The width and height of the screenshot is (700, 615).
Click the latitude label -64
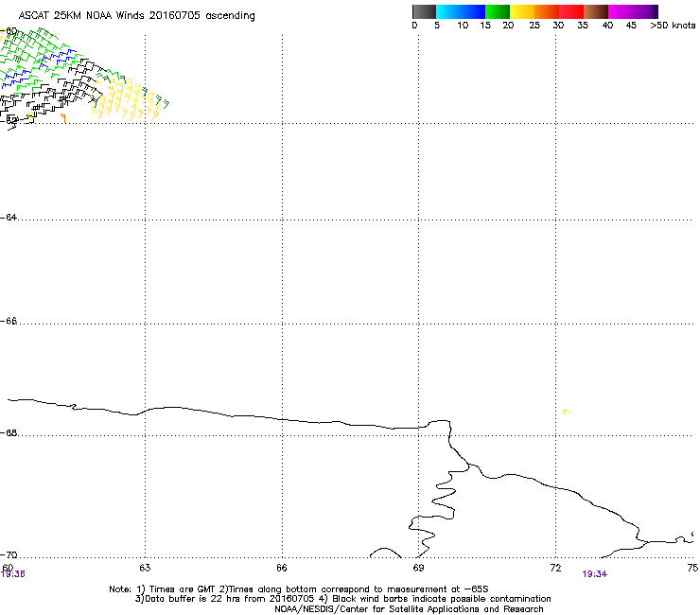9,217
